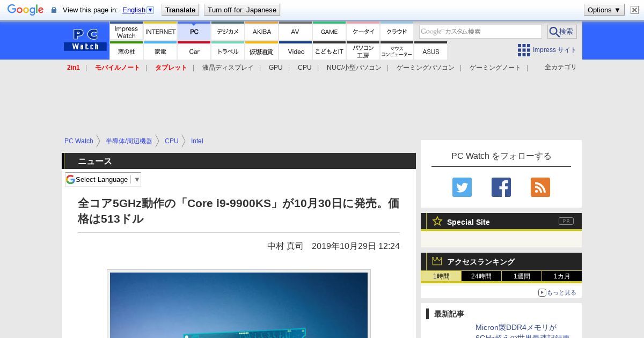Image resolution: width=644 pixels, height=338 pixels.
Task: Click the CPU breadcrumb link
Action: coord(172,141)
